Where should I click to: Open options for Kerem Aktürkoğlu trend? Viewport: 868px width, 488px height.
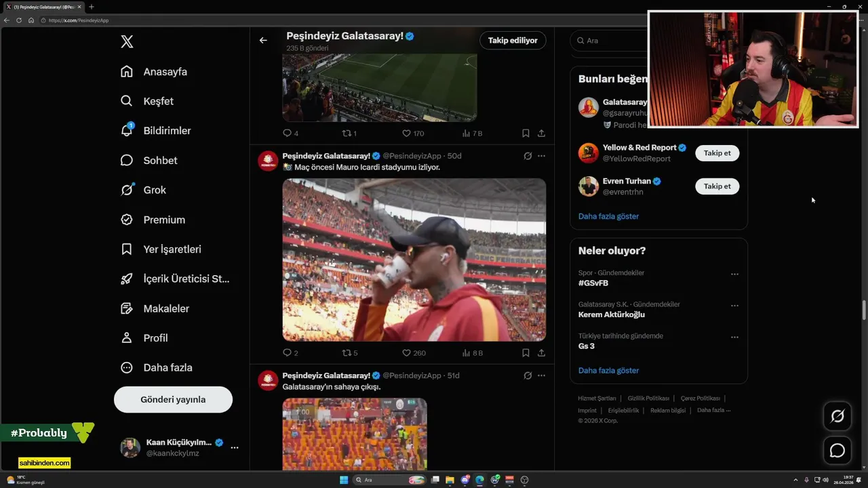734,306
